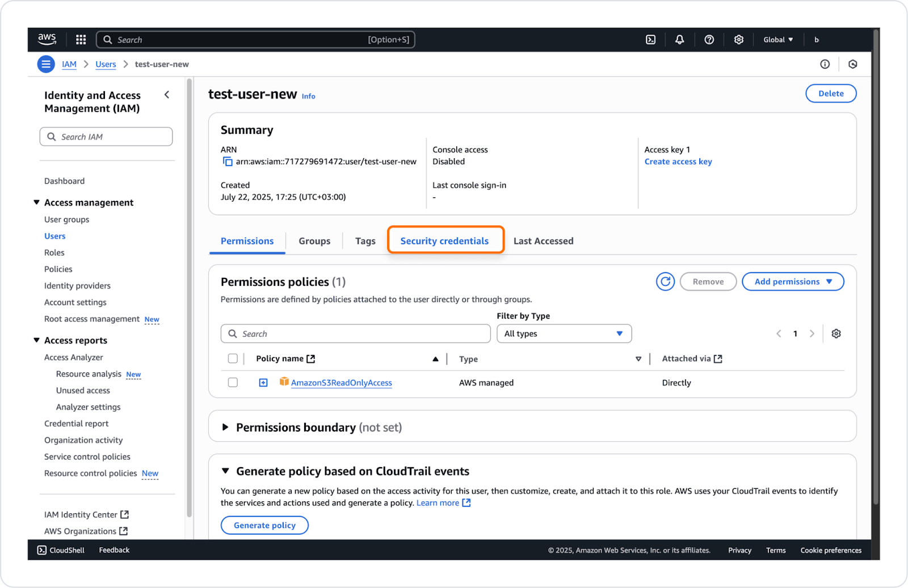Expand AmazonS3ReadOnlyAccess policy row plus icon
The image size is (908, 588).
263,383
